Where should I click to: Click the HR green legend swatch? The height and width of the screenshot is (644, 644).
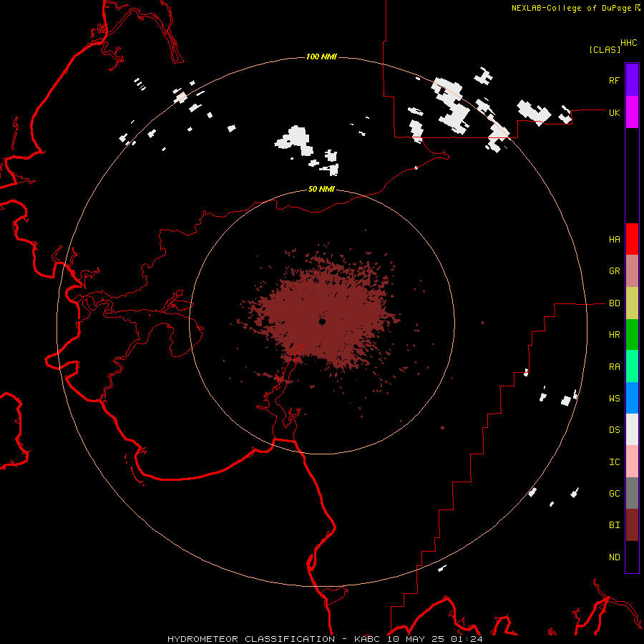click(x=632, y=335)
